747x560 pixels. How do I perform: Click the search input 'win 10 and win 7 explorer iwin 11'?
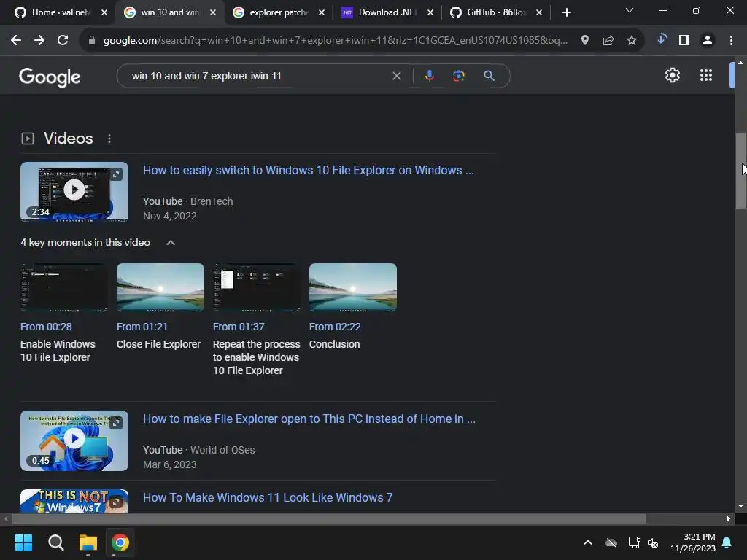point(258,76)
